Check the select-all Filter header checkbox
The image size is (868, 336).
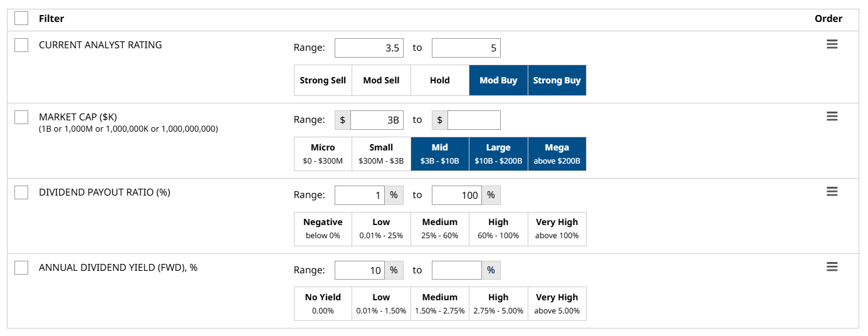[21, 18]
